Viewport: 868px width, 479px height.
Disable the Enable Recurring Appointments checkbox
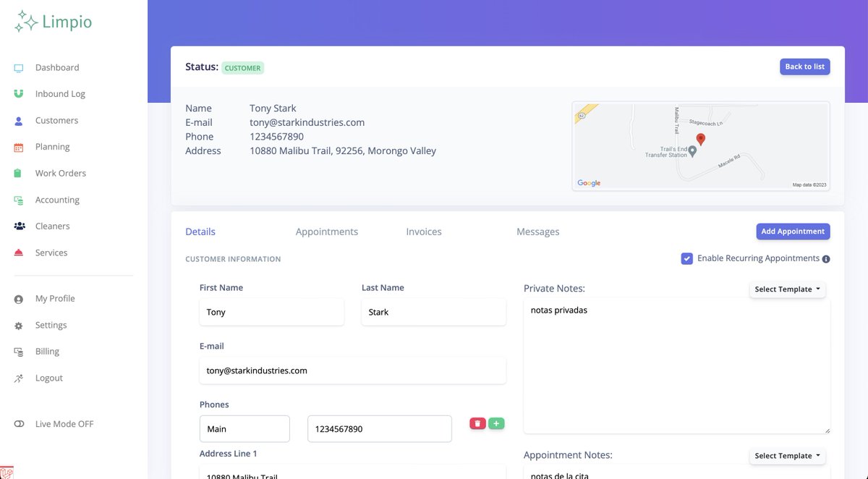(686, 258)
